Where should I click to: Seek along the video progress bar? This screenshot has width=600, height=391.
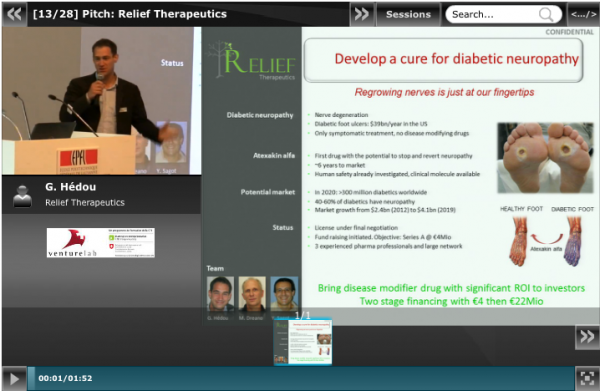301,378
